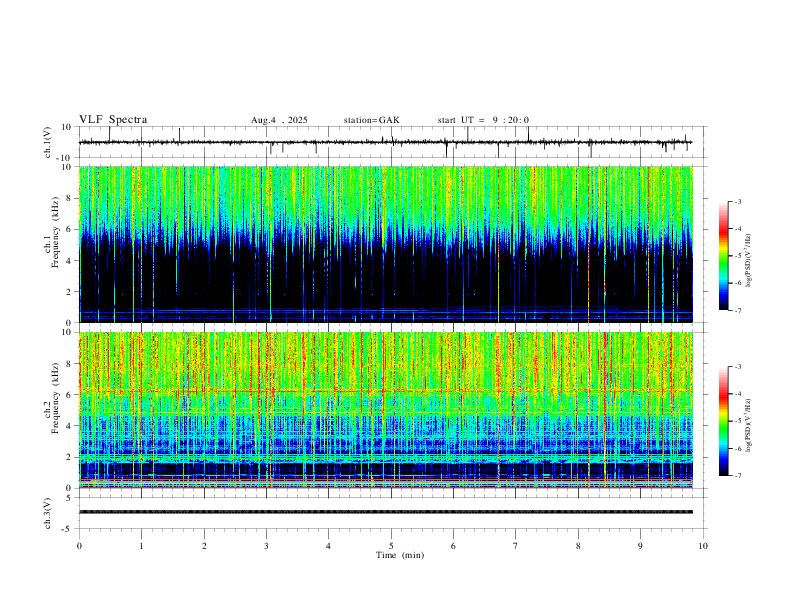The width and height of the screenshot is (792, 612).
Task: Click time axis tick label "9"
Action: (640, 546)
